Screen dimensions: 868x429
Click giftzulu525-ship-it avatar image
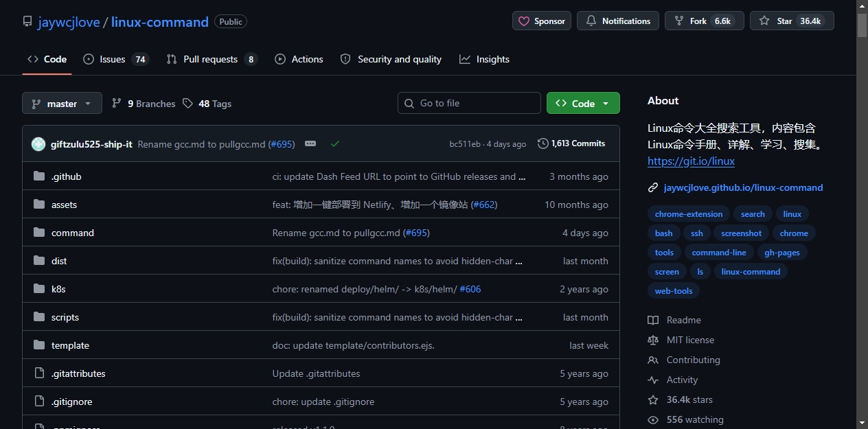click(38, 144)
